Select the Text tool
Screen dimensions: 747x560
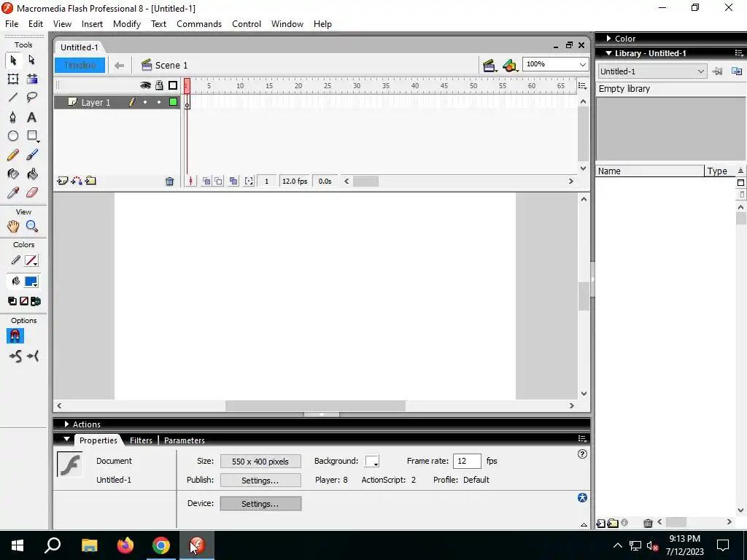click(x=32, y=117)
